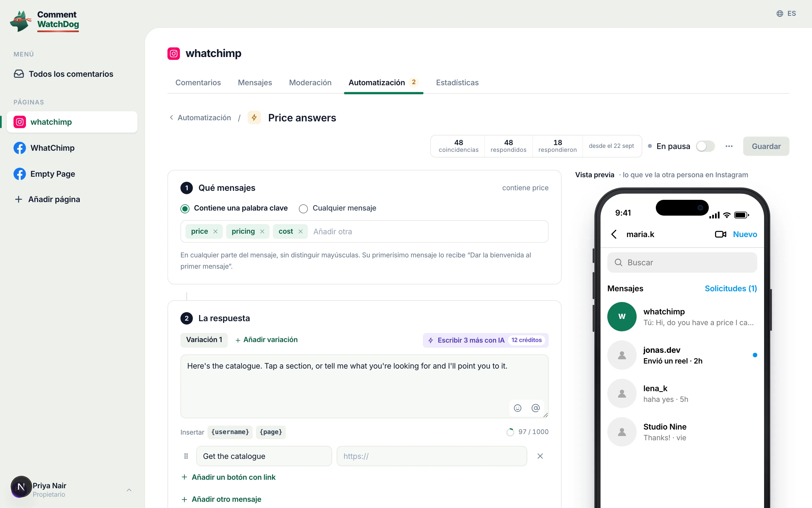Screen dimensions: 812x508
Task: Click Añadir variación
Action: [x=266, y=340]
